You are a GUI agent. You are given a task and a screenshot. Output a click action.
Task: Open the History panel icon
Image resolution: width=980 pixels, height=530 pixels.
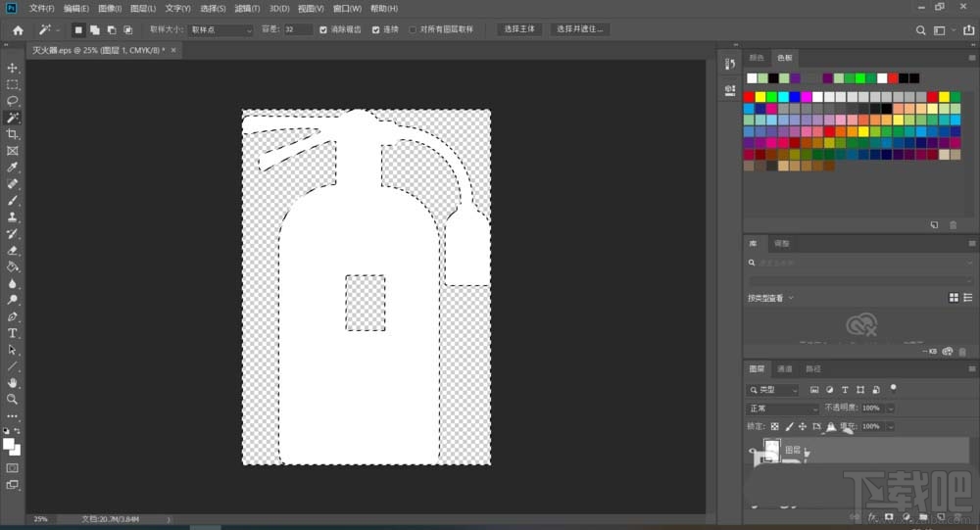729,65
